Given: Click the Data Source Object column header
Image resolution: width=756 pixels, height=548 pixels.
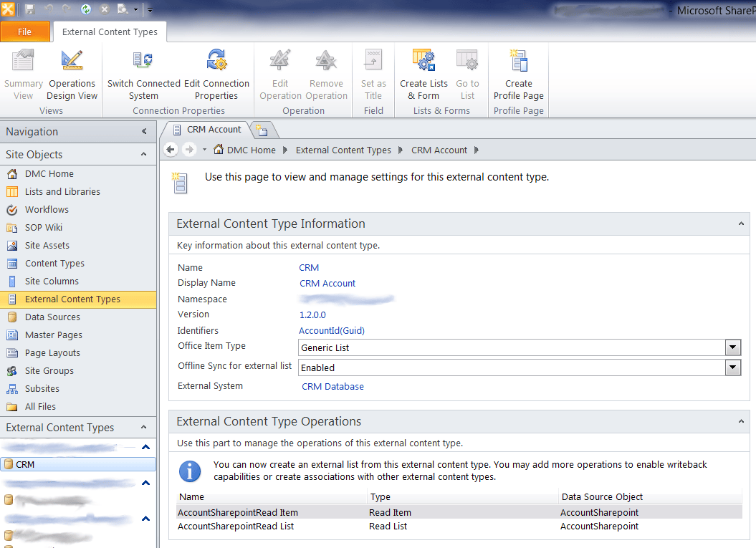Looking at the screenshot, I should (650, 496).
